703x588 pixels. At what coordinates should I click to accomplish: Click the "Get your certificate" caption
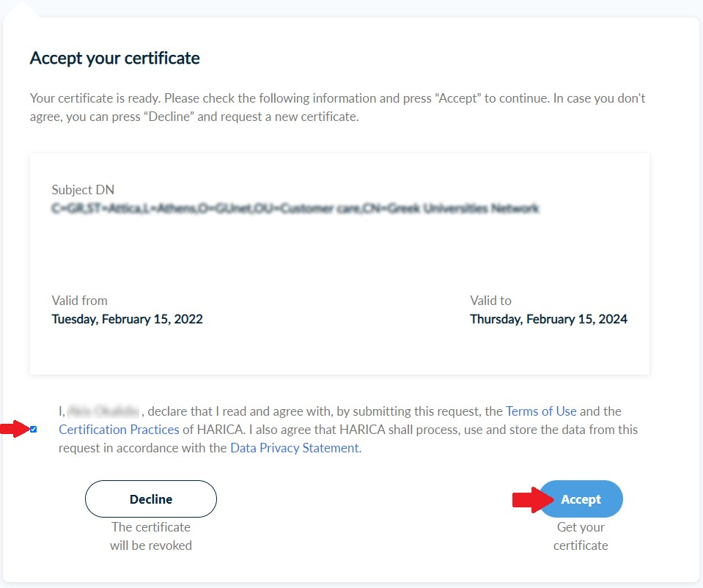click(x=581, y=536)
